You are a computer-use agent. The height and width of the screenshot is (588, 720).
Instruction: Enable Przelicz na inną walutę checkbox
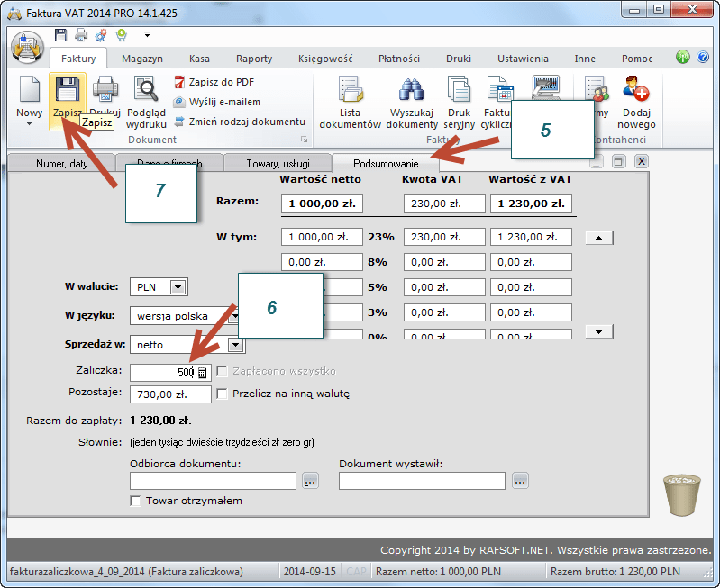222,394
